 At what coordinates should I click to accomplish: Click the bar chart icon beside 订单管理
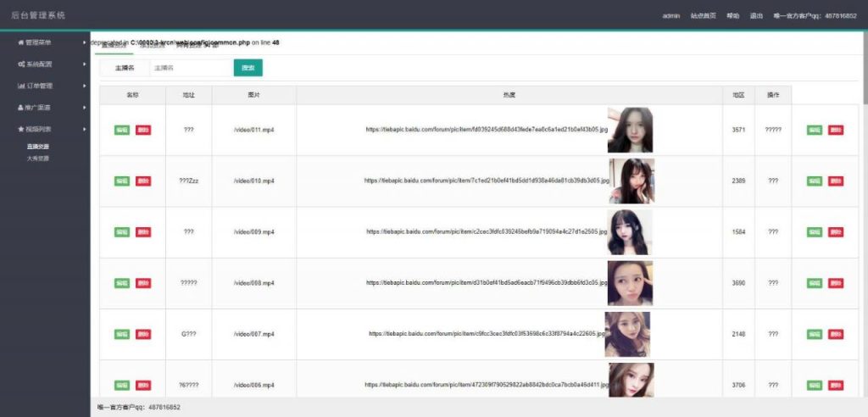(20, 86)
